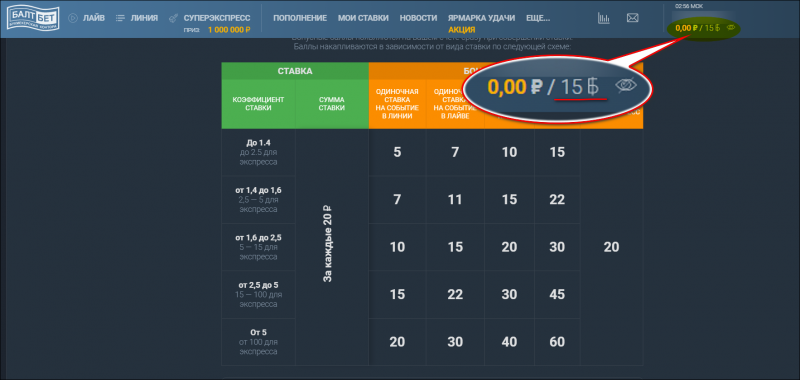Click the 0,00 ₽ balance in header
The height and width of the screenshot is (380, 800).
pyautogui.click(x=686, y=28)
